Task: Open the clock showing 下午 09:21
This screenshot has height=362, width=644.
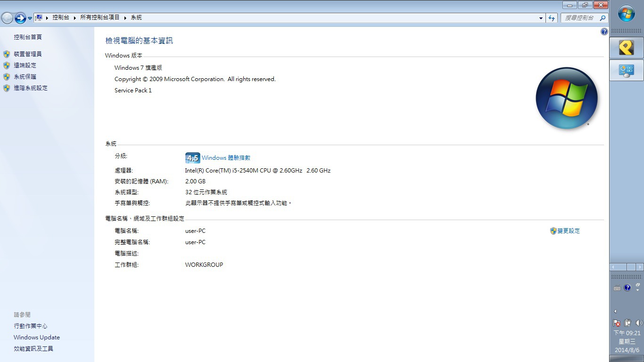Action: coord(627,333)
